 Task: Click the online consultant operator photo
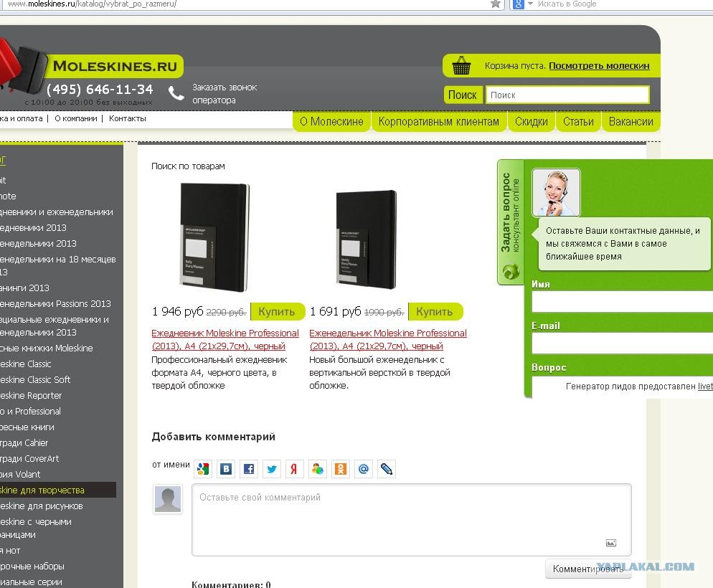[x=556, y=191]
